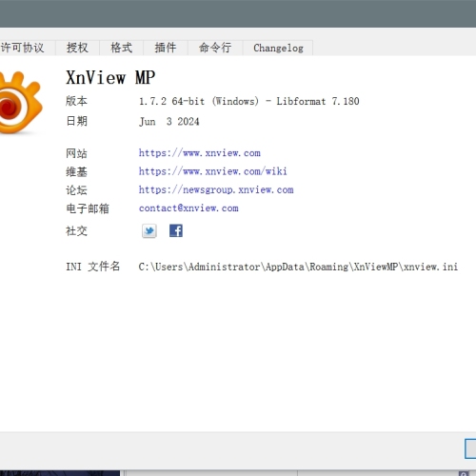The height and width of the screenshot is (476, 476).
Task: Click the xnview.ini file path text
Action: [298, 267]
